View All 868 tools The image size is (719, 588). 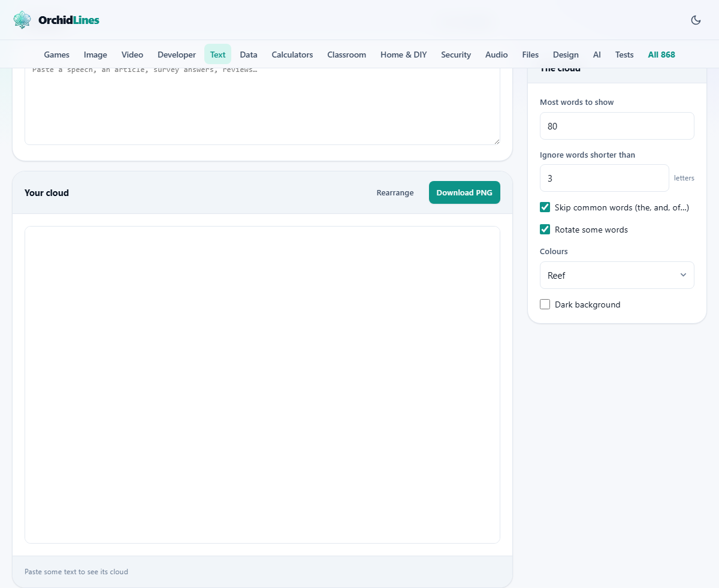pos(661,55)
